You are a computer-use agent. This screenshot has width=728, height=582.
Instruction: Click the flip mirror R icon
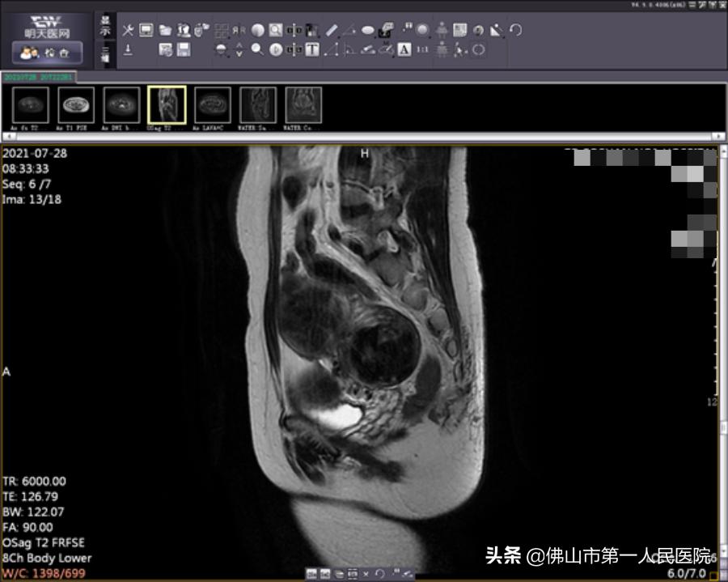point(239,30)
